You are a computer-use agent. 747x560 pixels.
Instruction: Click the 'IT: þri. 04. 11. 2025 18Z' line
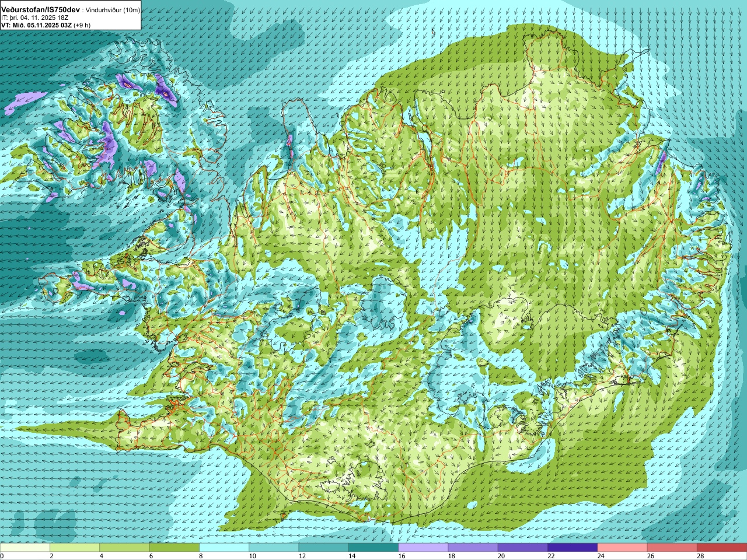(36, 18)
